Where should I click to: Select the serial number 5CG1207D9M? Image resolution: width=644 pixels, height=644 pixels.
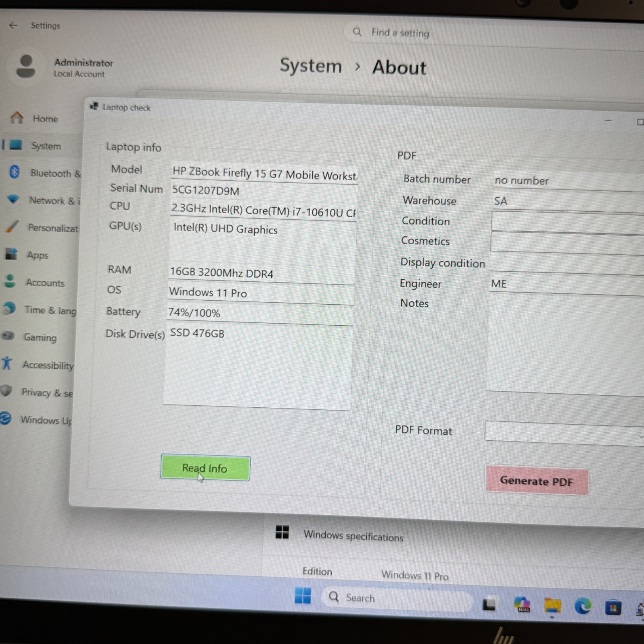pos(206,190)
